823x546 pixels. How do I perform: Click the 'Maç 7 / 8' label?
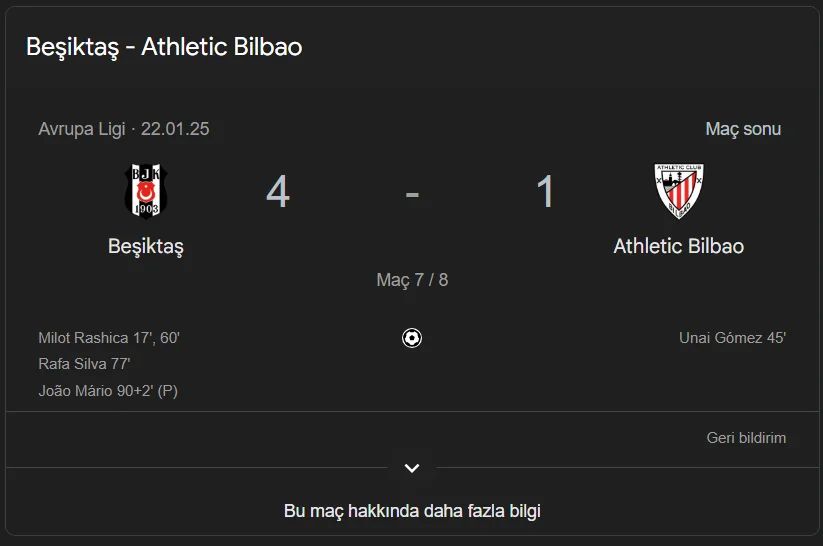[x=412, y=280]
